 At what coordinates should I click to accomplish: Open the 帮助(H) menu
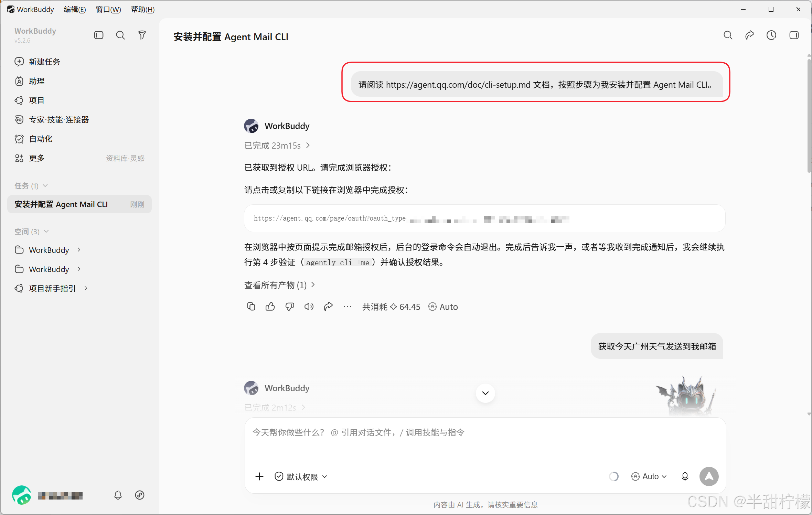click(143, 9)
